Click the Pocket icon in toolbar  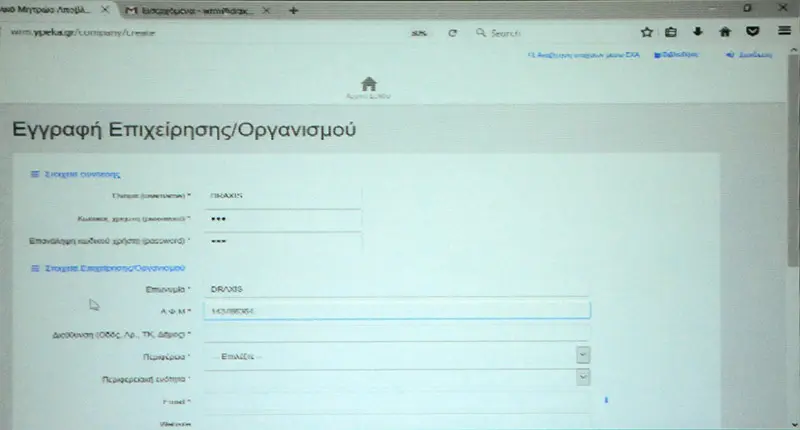[752, 32]
